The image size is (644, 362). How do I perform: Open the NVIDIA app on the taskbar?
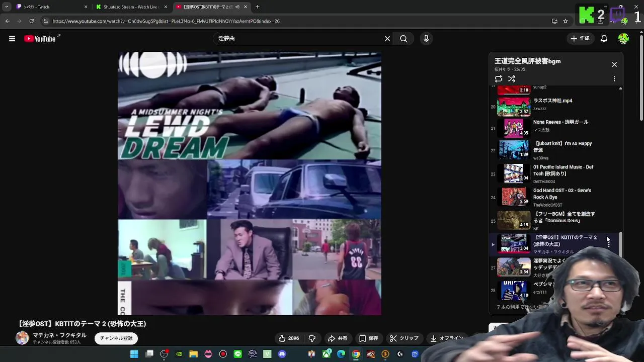179,354
